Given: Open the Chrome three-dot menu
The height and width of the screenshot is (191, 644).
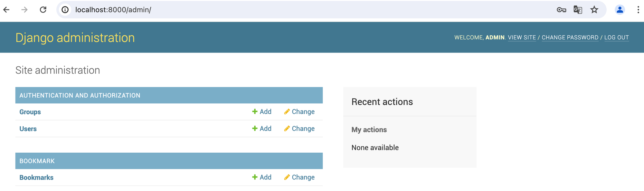Looking at the screenshot, I should tap(638, 10).
